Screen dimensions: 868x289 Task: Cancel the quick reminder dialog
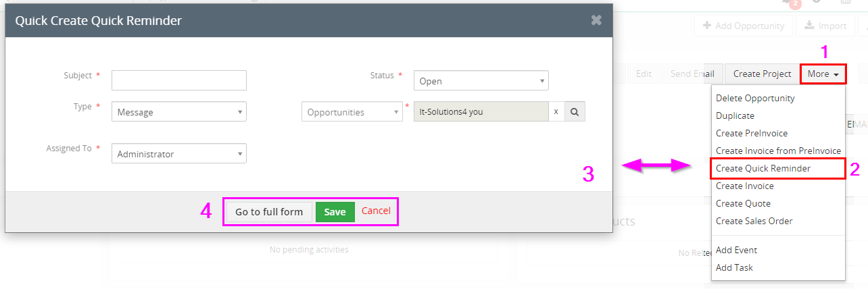[x=376, y=211]
